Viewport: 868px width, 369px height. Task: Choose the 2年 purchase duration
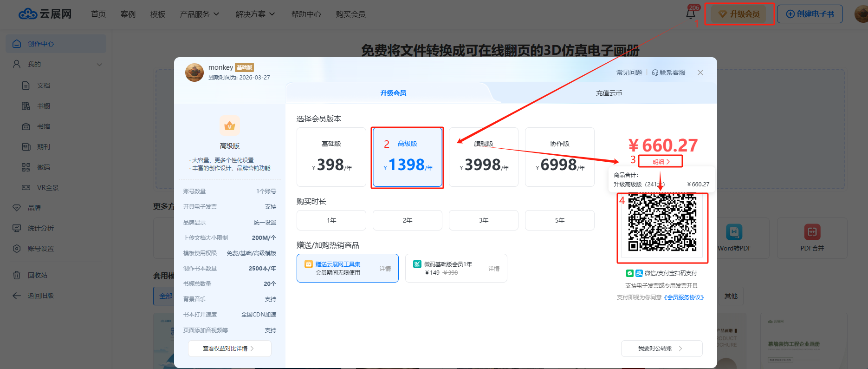click(407, 220)
